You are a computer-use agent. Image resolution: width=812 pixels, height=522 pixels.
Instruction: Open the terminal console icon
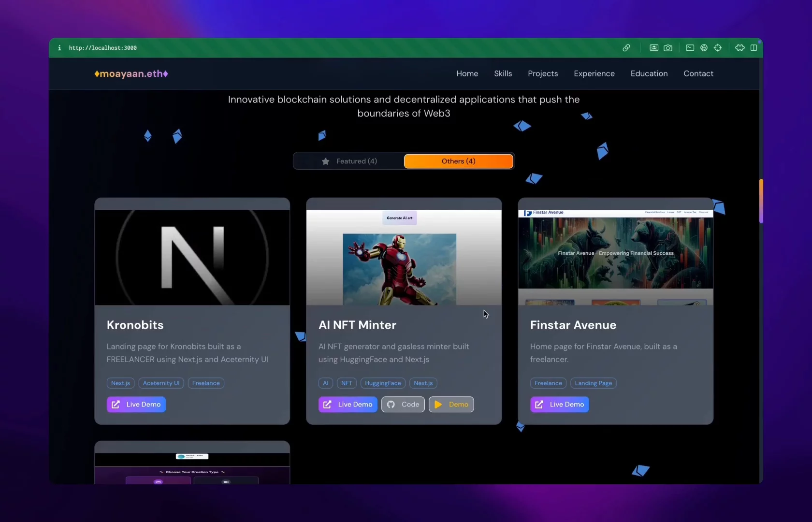tap(690, 48)
